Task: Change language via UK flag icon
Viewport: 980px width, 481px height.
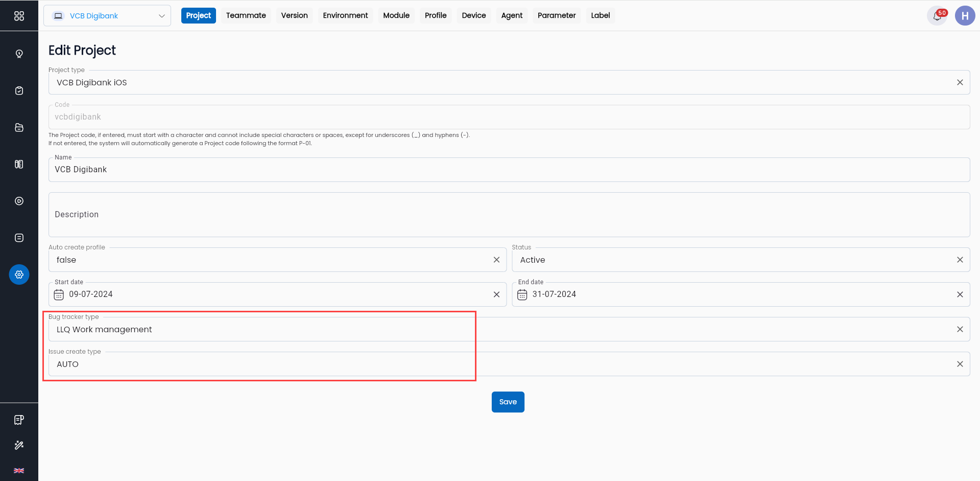Action: click(19, 471)
